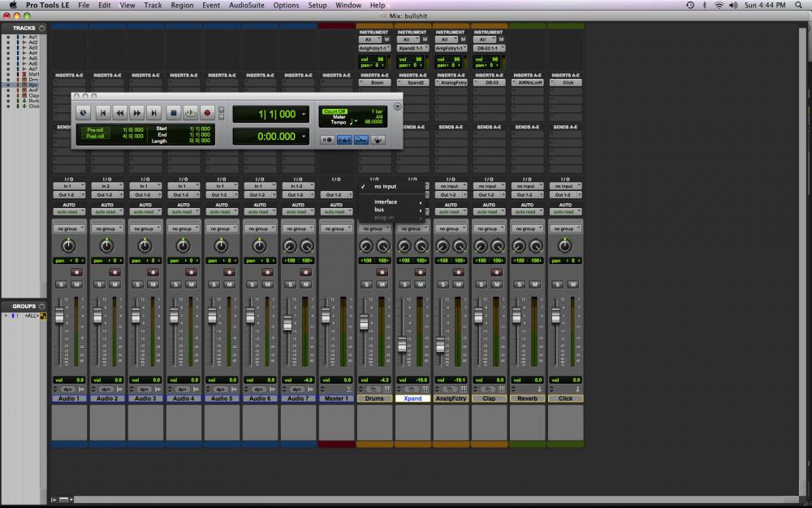Record-enable the Drums track

point(382,272)
